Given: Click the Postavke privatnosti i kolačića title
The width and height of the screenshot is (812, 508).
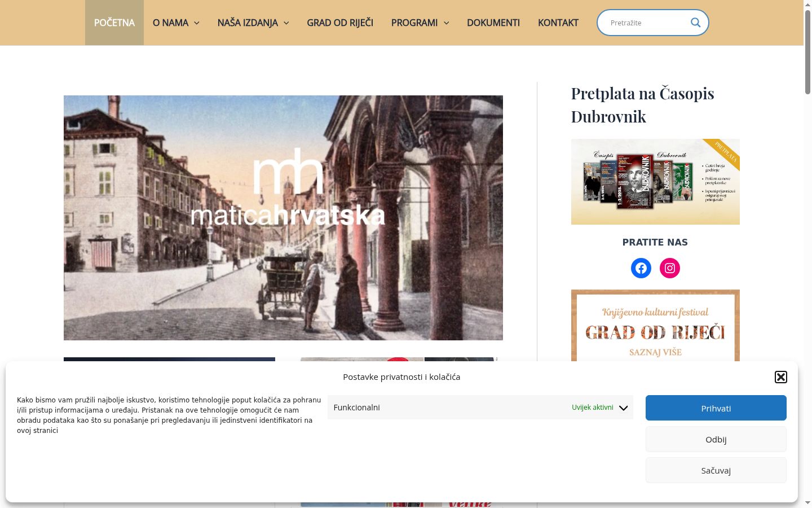Looking at the screenshot, I should (401, 377).
